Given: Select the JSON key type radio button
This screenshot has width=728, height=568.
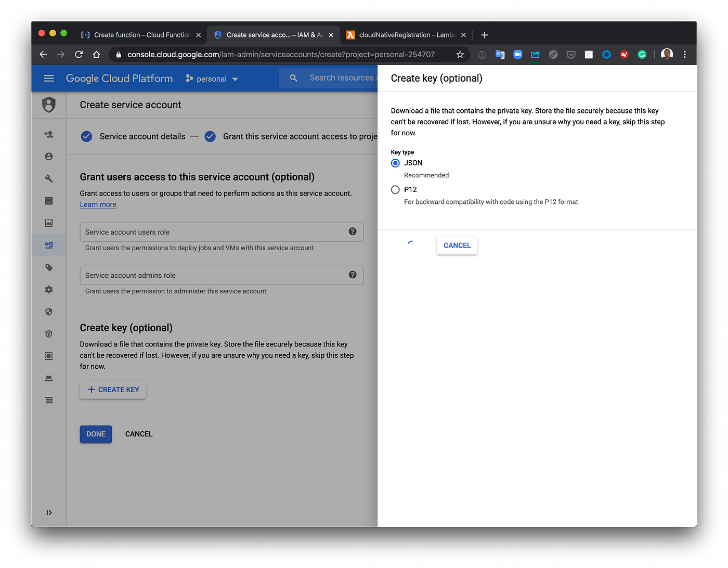Looking at the screenshot, I should (395, 163).
